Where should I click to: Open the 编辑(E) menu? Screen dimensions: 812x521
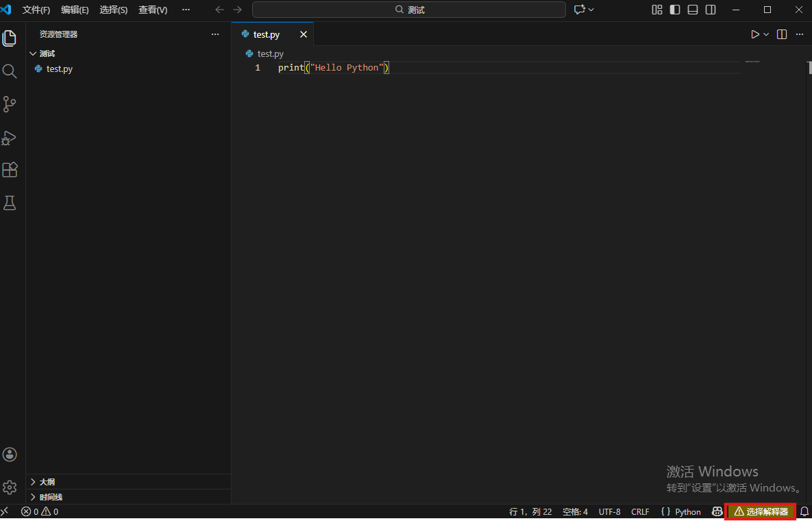(x=75, y=10)
